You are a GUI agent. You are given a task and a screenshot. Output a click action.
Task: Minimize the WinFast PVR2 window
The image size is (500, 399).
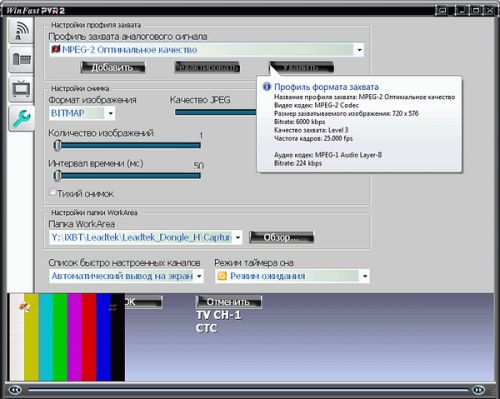(x=461, y=10)
